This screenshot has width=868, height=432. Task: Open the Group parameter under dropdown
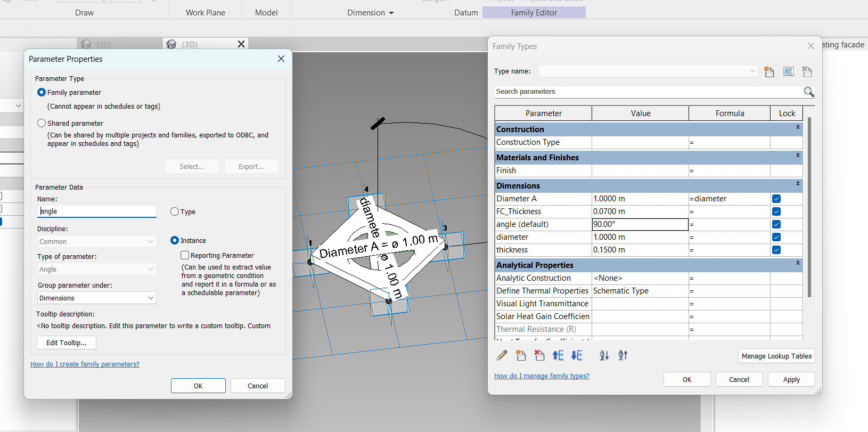tap(96, 298)
